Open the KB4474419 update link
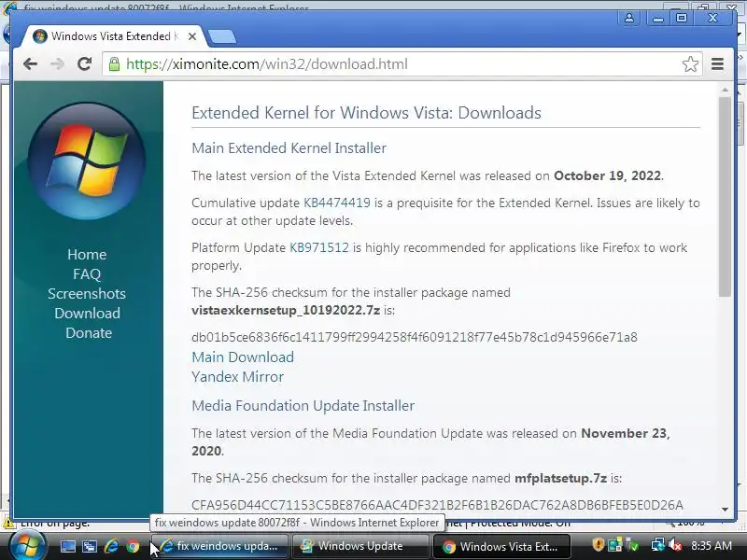The width and height of the screenshot is (747, 560). tap(337, 203)
